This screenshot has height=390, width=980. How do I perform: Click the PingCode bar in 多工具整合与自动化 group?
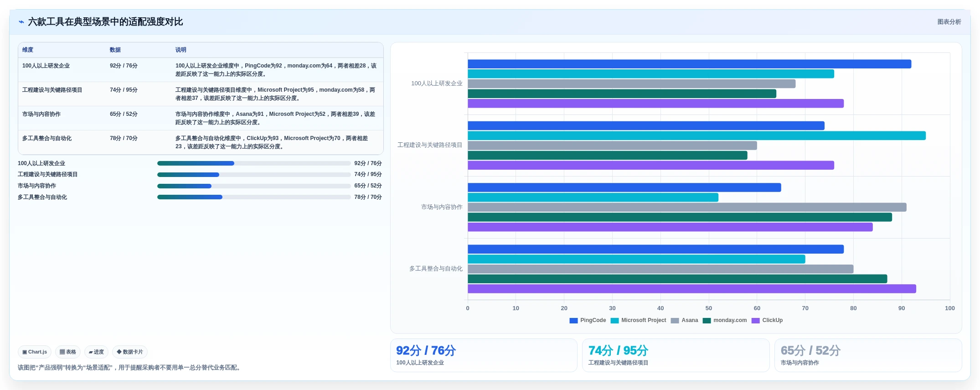pos(655,250)
